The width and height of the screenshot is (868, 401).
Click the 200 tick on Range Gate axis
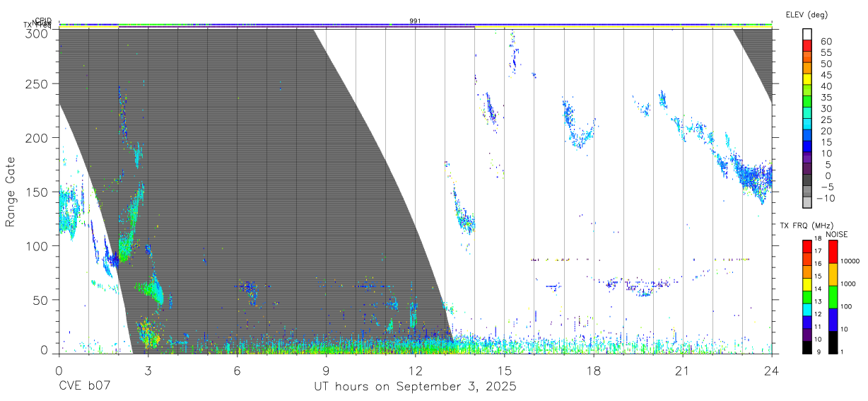(37, 138)
